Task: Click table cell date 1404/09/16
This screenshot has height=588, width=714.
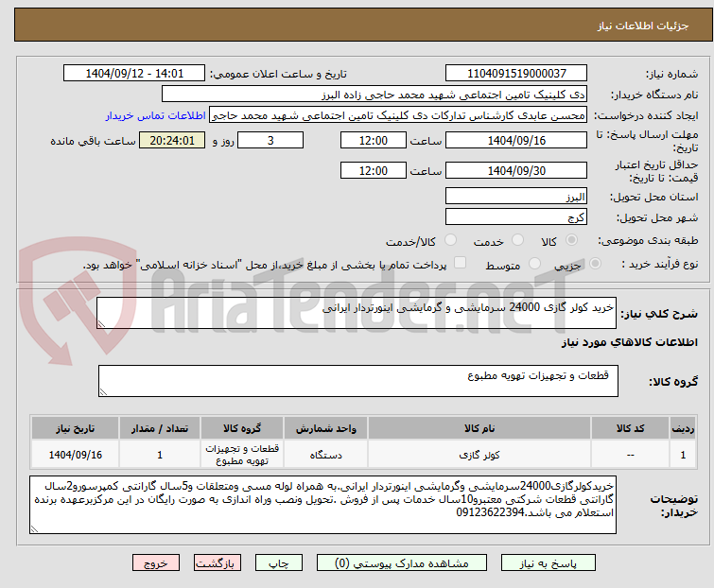Action: 75,454
